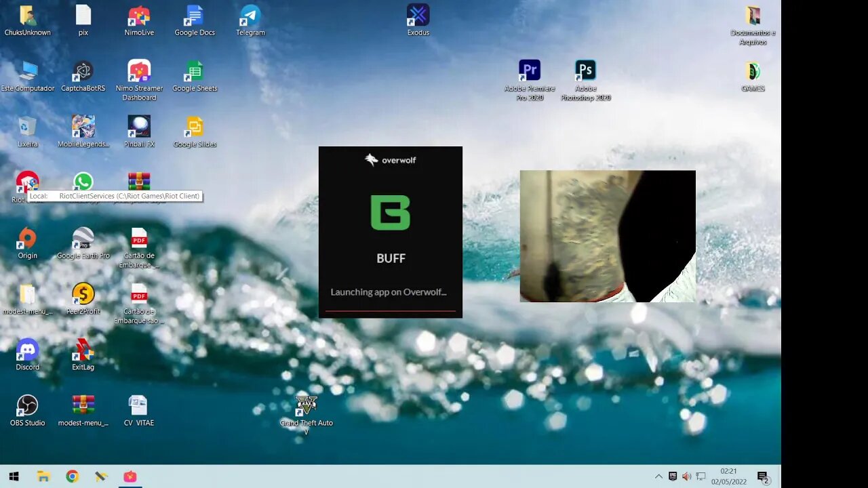Launch the Pinball FX shortcut
868x488 pixels.
[x=139, y=131]
